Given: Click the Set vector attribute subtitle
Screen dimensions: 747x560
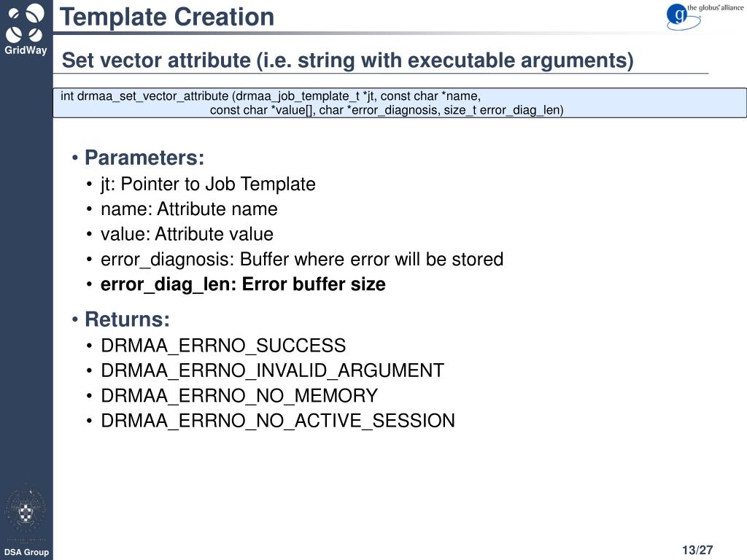Looking at the screenshot, I should [347, 61].
